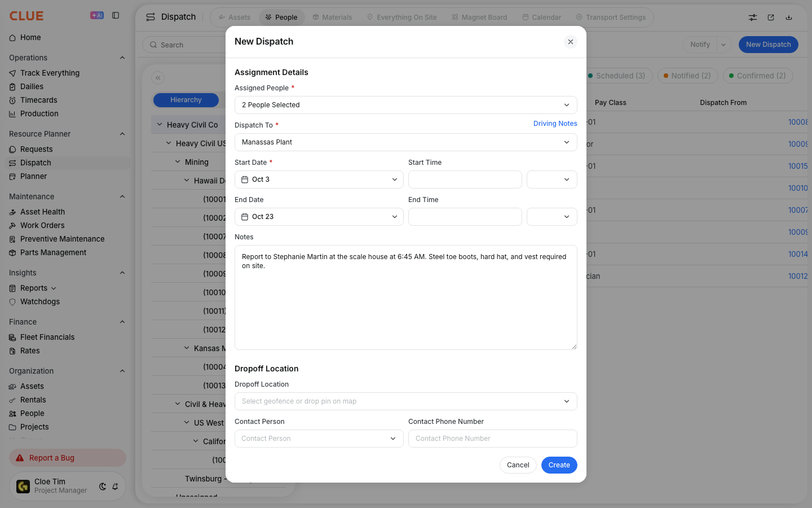Collapse the Heavy Civil Co tree node
The image size is (812, 508).
tap(160, 125)
